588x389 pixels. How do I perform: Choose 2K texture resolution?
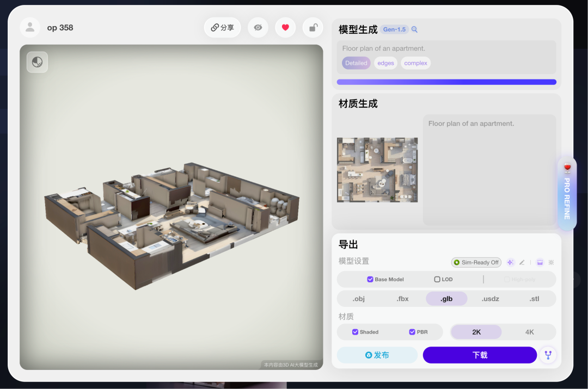(476, 332)
